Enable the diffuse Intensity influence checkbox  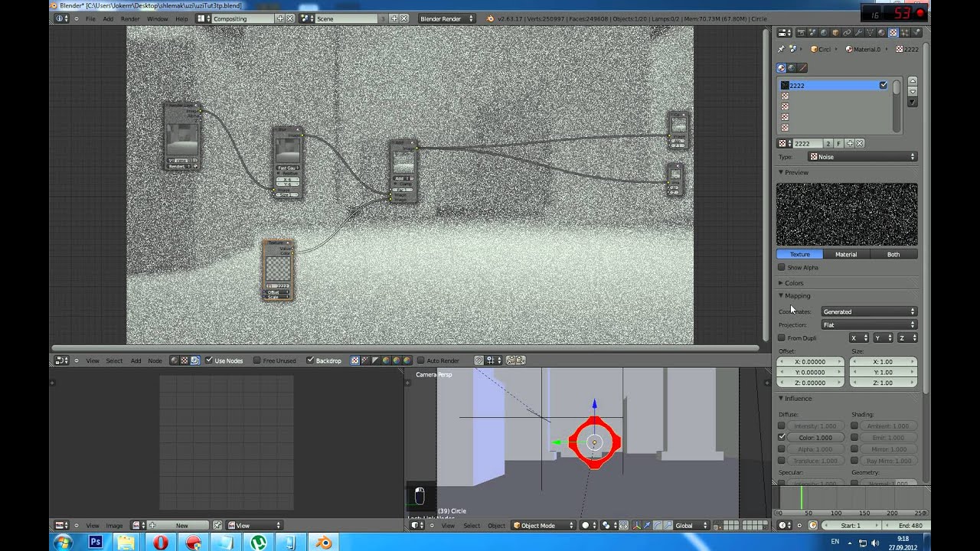(x=782, y=425)
